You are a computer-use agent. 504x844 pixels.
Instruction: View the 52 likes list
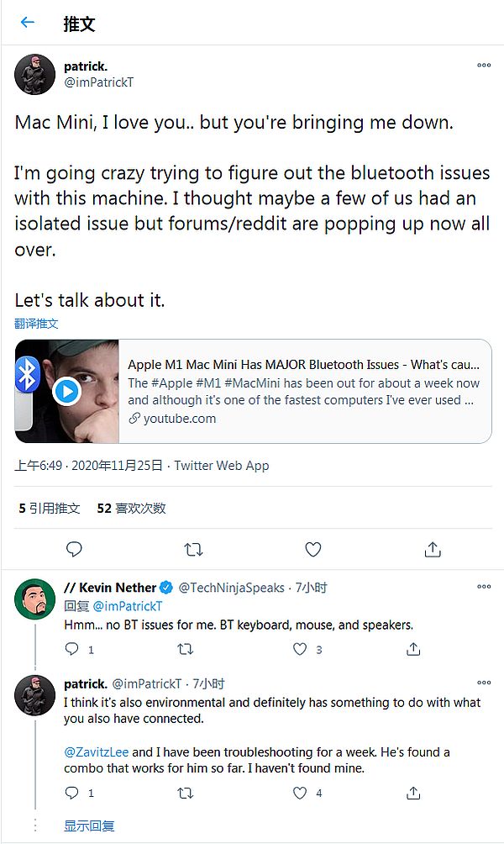[x=131, y=508]
